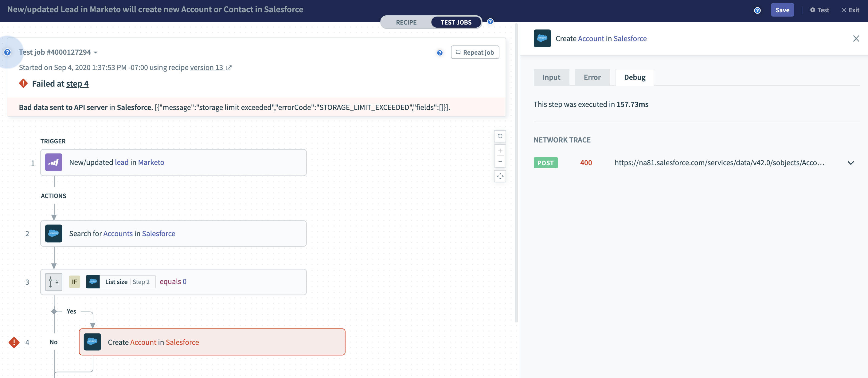
Task: Click the Salesforce icon on step 2
Action: 53,233
